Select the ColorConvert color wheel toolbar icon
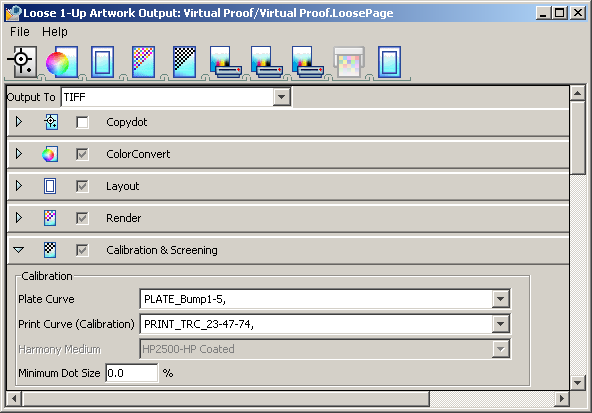The height and width of the screenshot is (413, 592). coord(62,62)
